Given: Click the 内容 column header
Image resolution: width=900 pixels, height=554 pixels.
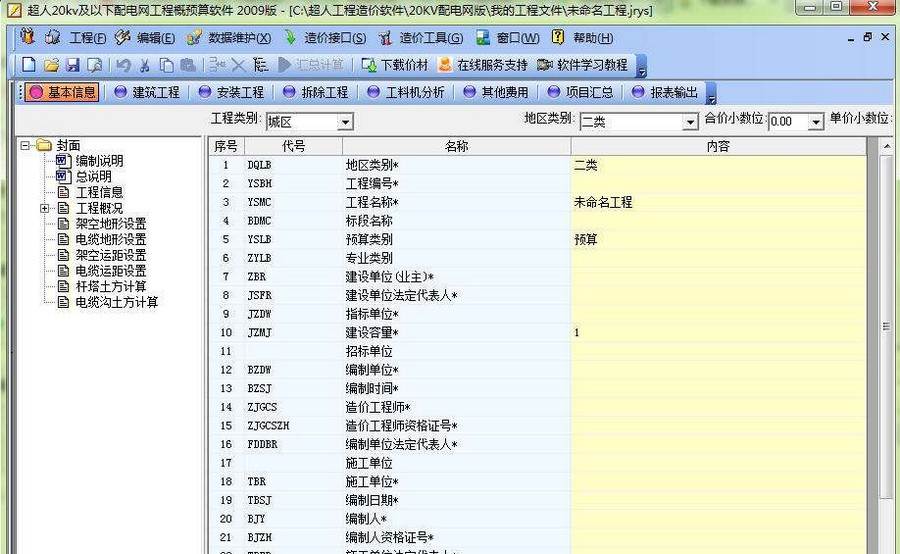Looking at the screenshot, I should tap(719, 146).
